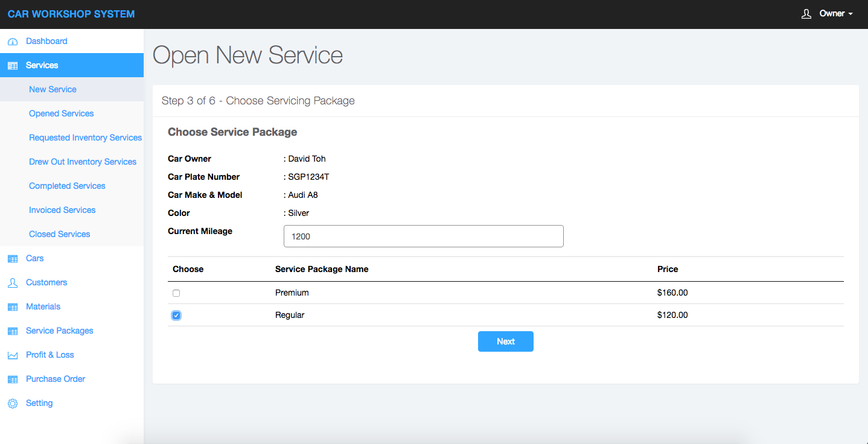Open the Owner account dropdown
The height and width of the screenshot is (444, 868).
coord(835,14)
